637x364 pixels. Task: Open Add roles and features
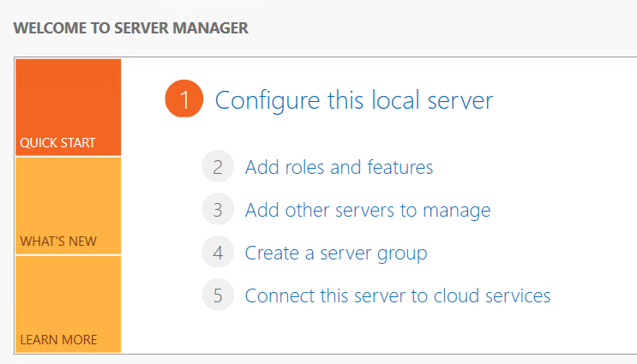point(340,167)
